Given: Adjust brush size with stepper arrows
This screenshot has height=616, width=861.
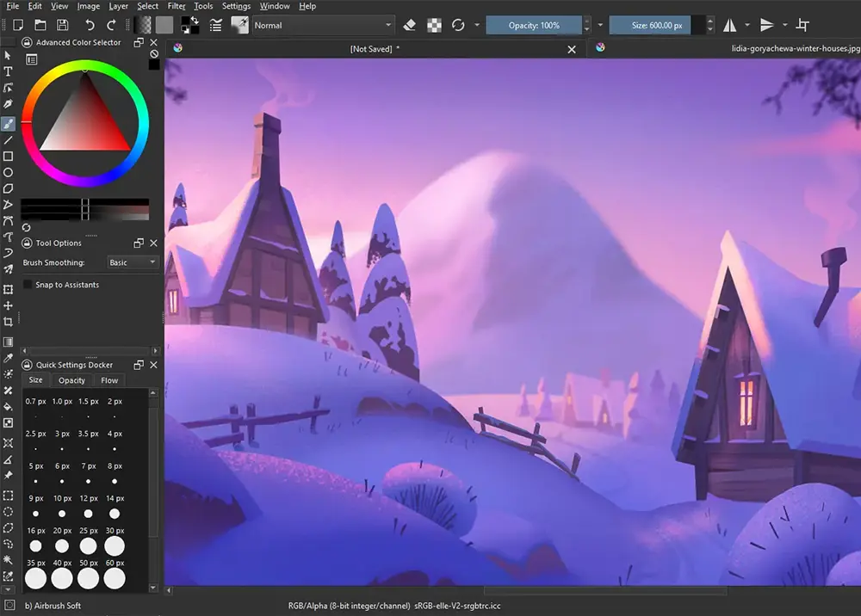Looking at the screenshot, I should coord(710,25).
